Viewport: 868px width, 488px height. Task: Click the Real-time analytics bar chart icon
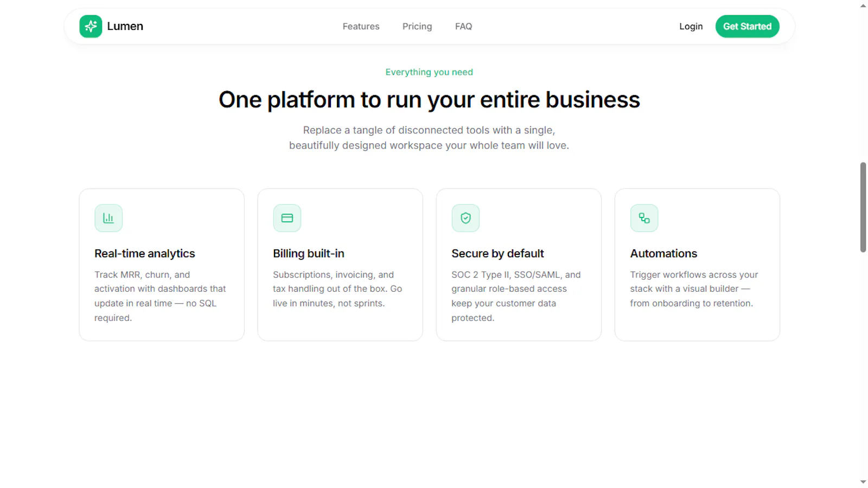pos(108,218)
